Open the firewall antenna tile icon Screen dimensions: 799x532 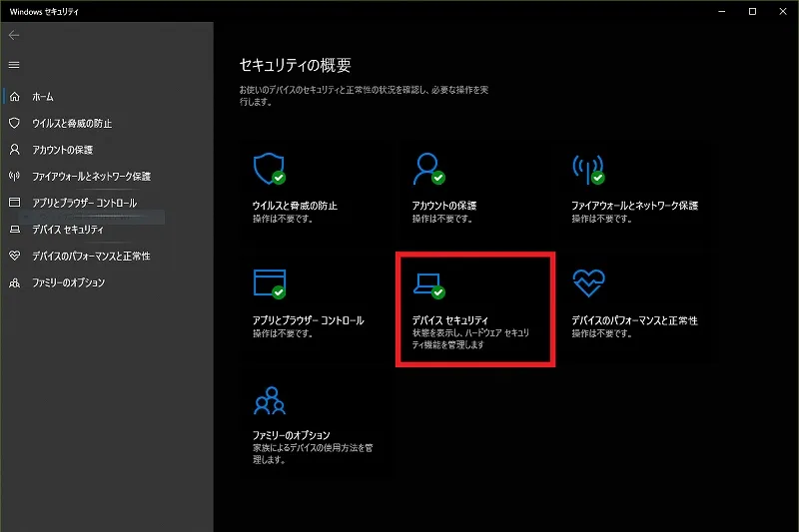[x=588, y=170]
